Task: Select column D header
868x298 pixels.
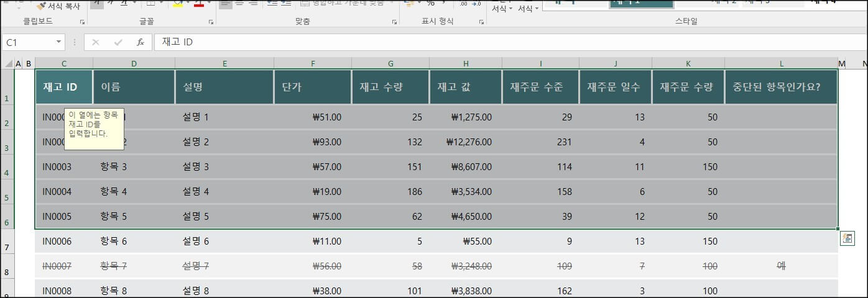Action: 134,63
